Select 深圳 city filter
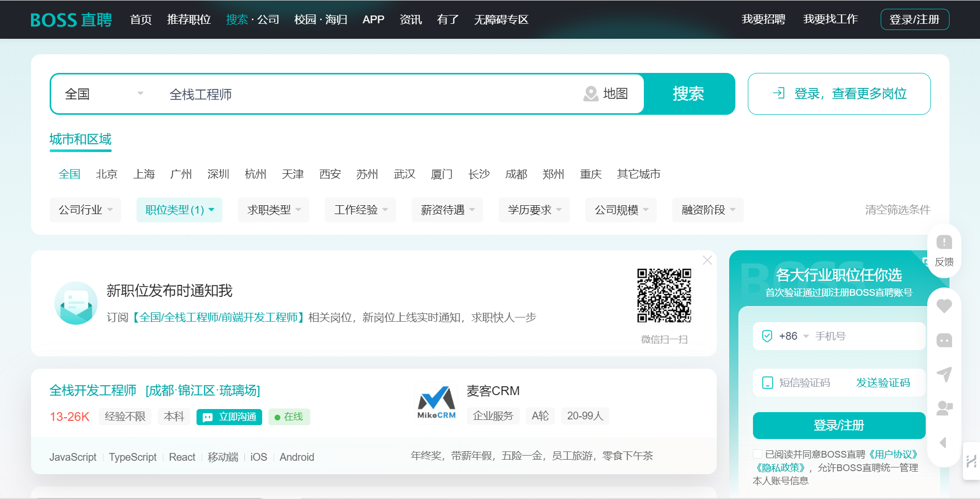 tap(218, 174)
